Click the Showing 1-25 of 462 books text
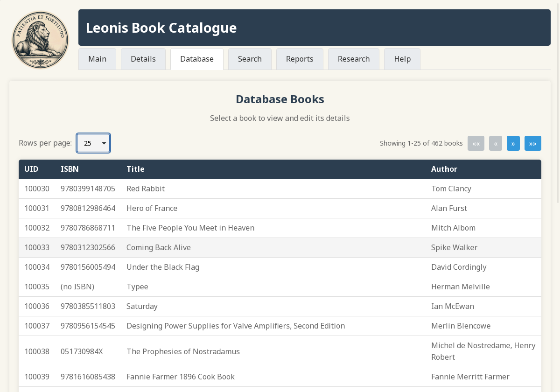 pyautogui.click(x=421, y=143)
